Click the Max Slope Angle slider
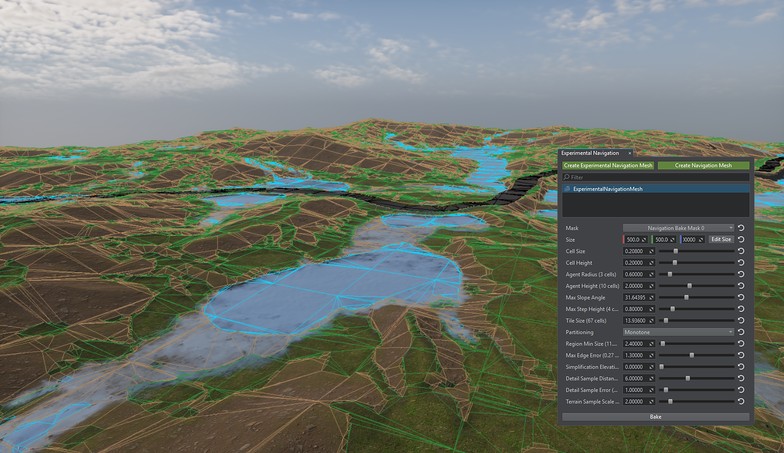This screenshot has height=453, width=784. click(x=696, y=297)
